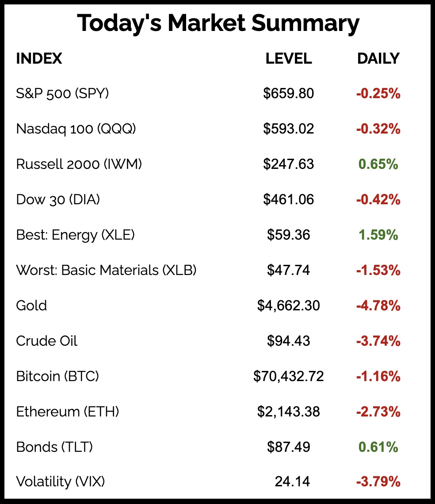Viewport: 435px width, 504px height.
Task: Click the Gold price $4,662.30
Action: pyautogui.click(x=289, y=305)
